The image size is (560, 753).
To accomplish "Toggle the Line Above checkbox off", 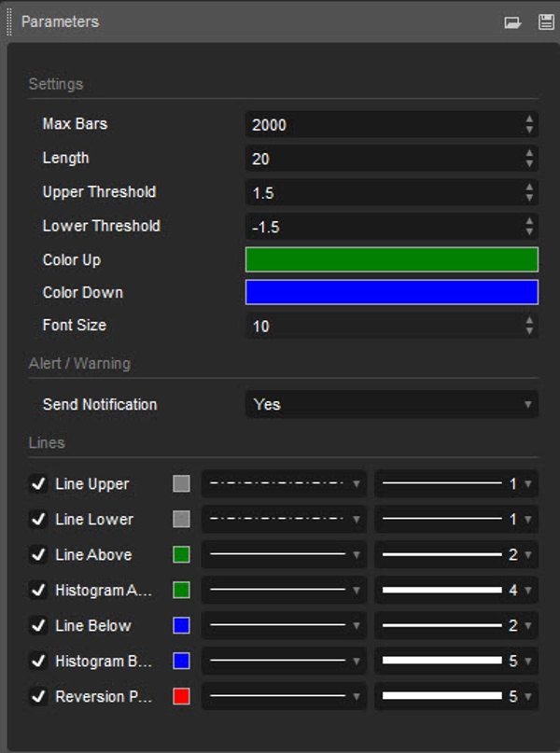I will tap(38, 555).
